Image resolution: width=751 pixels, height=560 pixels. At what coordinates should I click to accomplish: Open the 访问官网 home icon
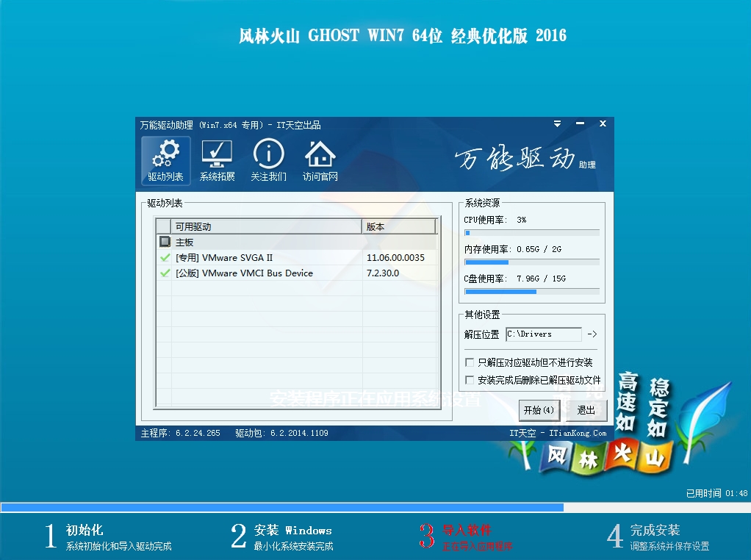pyautogui.click(x=320, y=161)
